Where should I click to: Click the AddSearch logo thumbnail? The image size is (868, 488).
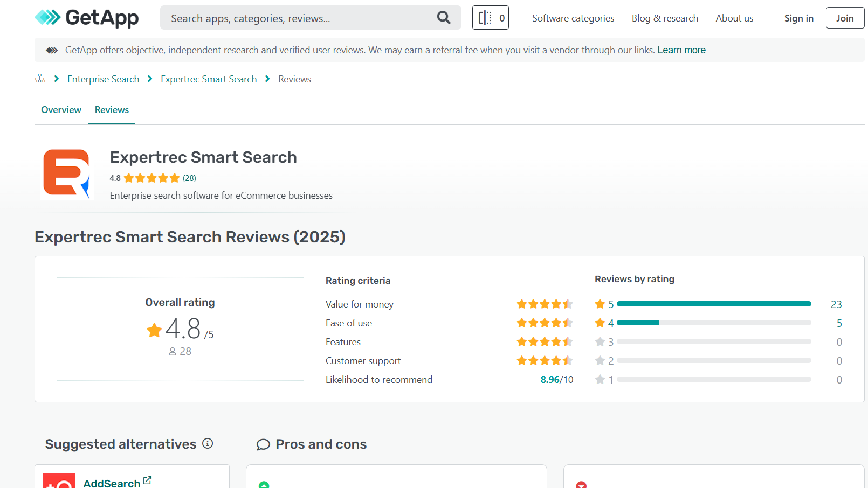pyautogui.click(x=59, y=481)
